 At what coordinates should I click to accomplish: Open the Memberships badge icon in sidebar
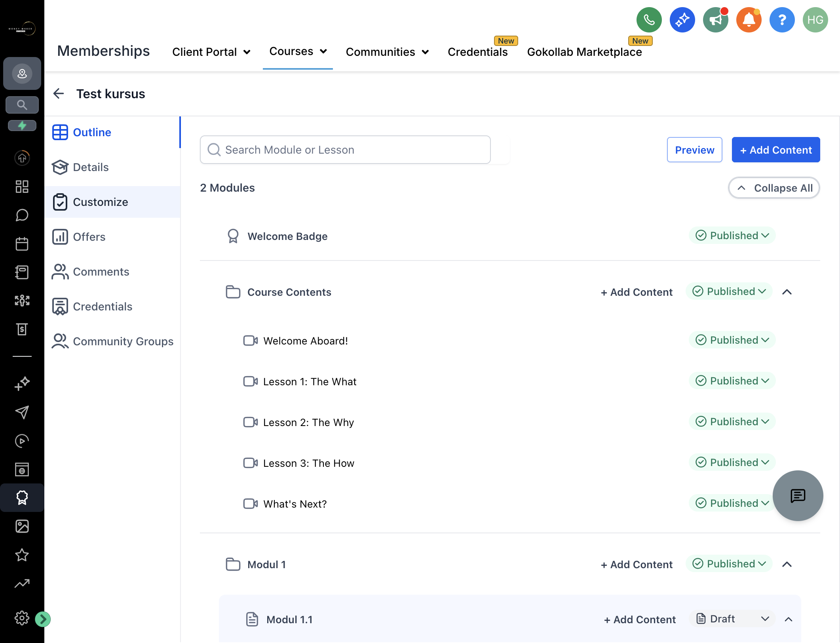point(22,498)
